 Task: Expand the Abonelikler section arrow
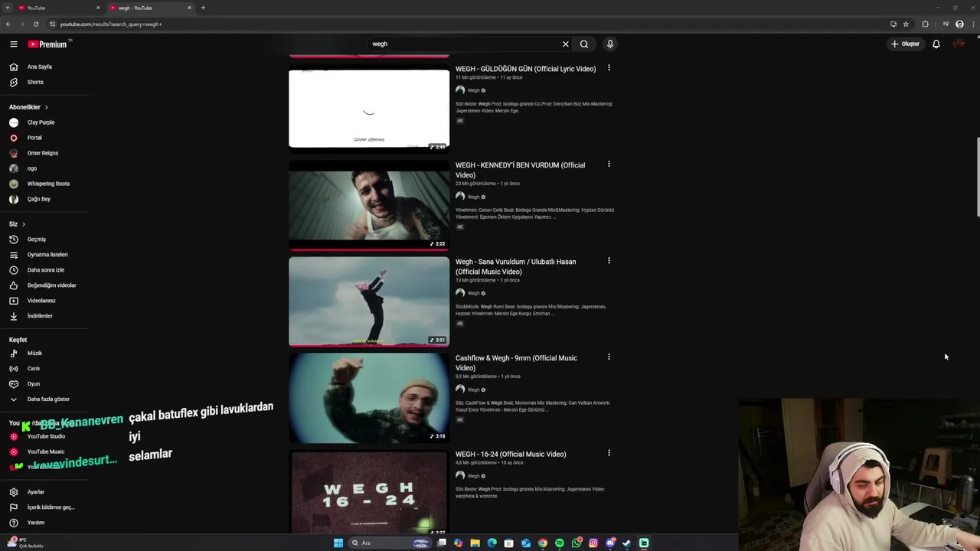(x=46, y=107)
